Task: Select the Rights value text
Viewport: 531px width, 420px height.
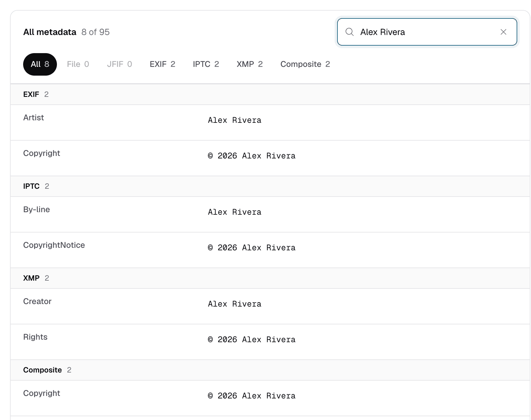Action: click(x=252, y=340)
